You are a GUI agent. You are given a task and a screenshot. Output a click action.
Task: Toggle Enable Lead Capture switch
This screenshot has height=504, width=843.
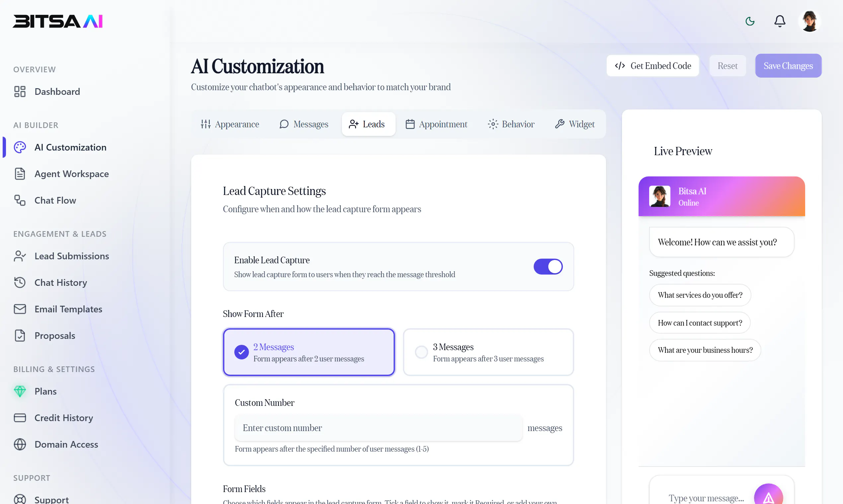click(x=548, y=267)
